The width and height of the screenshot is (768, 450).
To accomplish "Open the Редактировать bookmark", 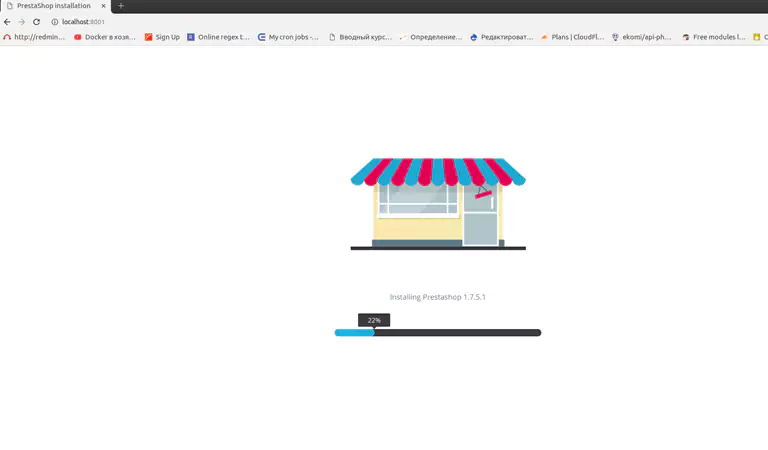I will pos(501,37).
